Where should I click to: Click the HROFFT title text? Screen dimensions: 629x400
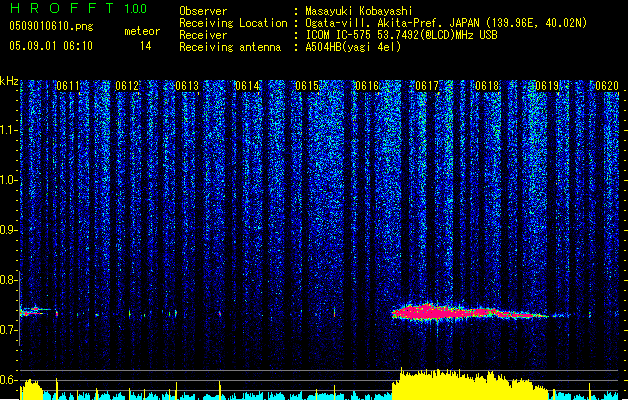point(62,8)
